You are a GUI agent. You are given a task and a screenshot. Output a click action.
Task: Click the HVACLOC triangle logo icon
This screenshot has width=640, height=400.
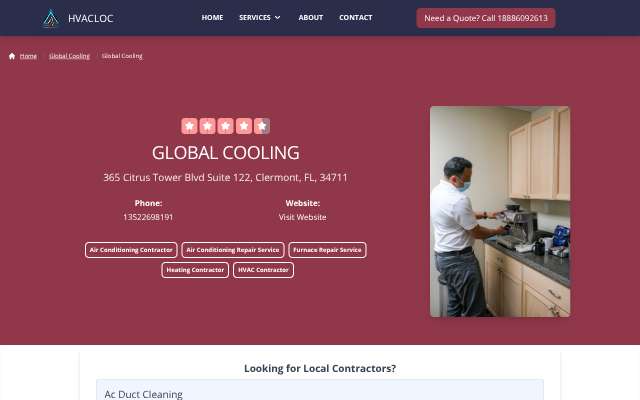[51, 18]
